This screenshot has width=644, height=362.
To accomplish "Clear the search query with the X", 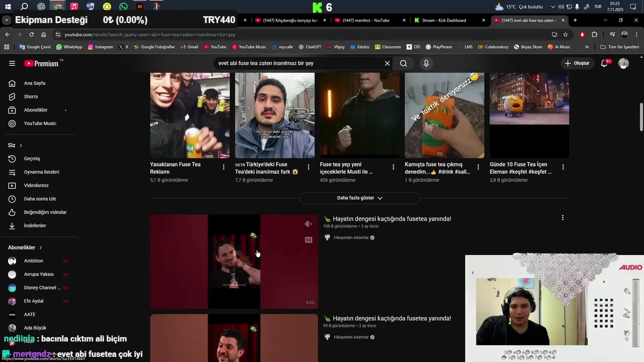I will pyautogui.click(x=387, y=63).
